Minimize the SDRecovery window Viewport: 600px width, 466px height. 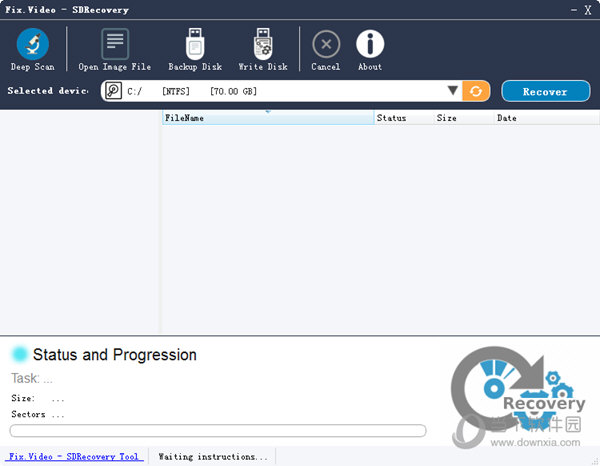click(574, 10)
